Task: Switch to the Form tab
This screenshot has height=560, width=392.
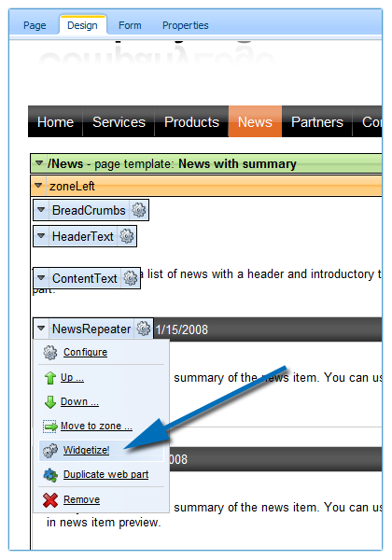Action: tap(130, 25)
